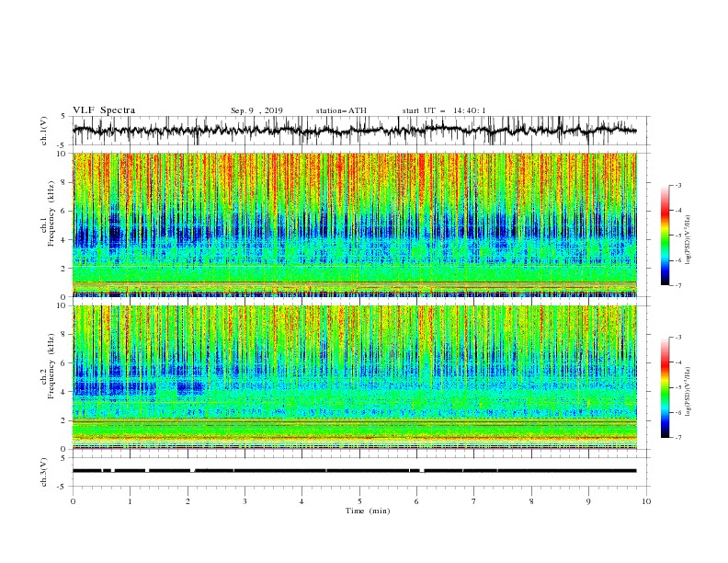Click the log(PSD) label beside ch.2 color bar
The height and width of the screenshot is (563, 728).
(688, 391)
